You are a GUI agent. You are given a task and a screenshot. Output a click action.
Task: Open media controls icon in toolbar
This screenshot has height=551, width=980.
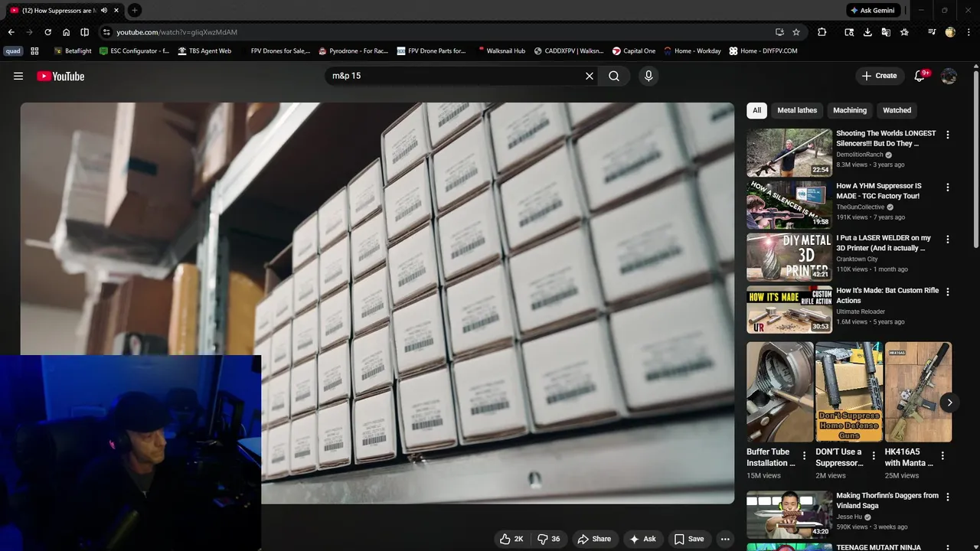click(932, 32)
